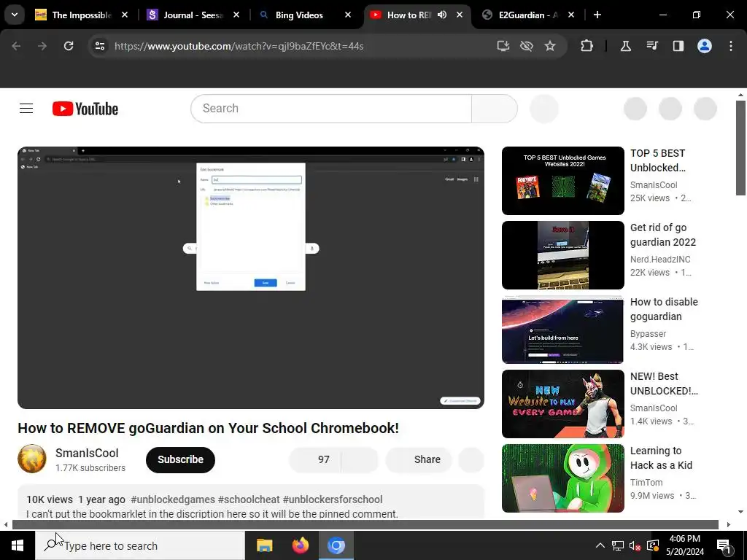This screenshot has width=747, height=560.
Task: Mute audio on the YouTube tab
Action: 442,15
